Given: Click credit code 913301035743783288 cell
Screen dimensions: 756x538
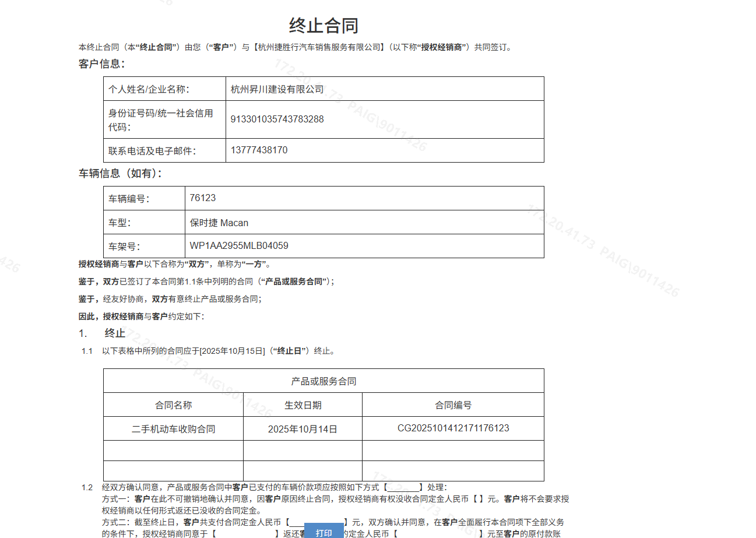Looking at the screenshot, I should point(277,119).
